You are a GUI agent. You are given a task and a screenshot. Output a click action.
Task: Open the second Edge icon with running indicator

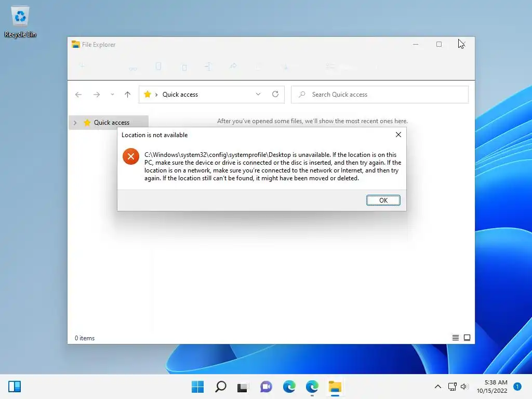tap(312, 387)
